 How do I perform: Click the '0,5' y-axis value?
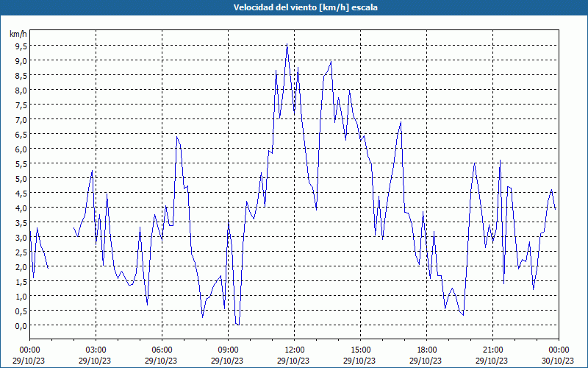(21, 311)
